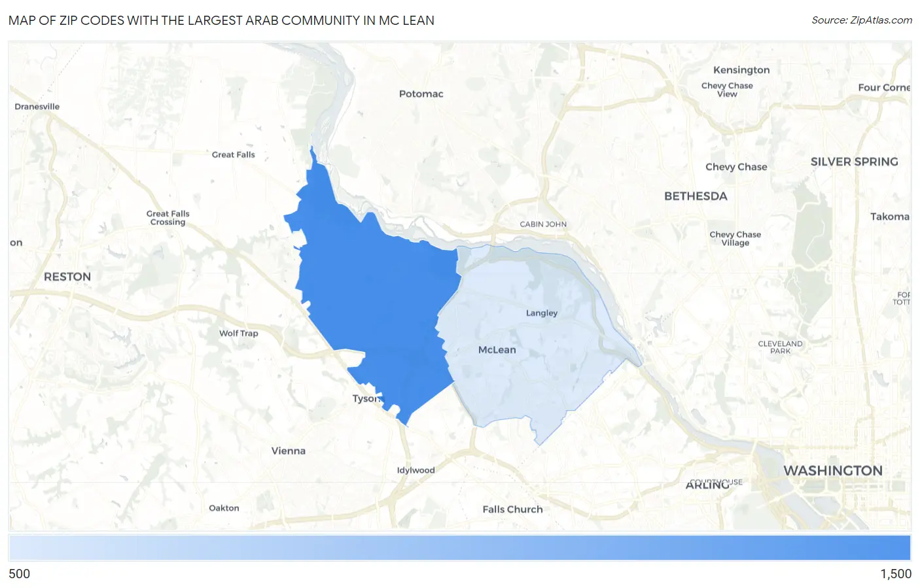Click the 'SILVER SPRING' map label
Screen dimensions: 920x588
click(855, 162)
